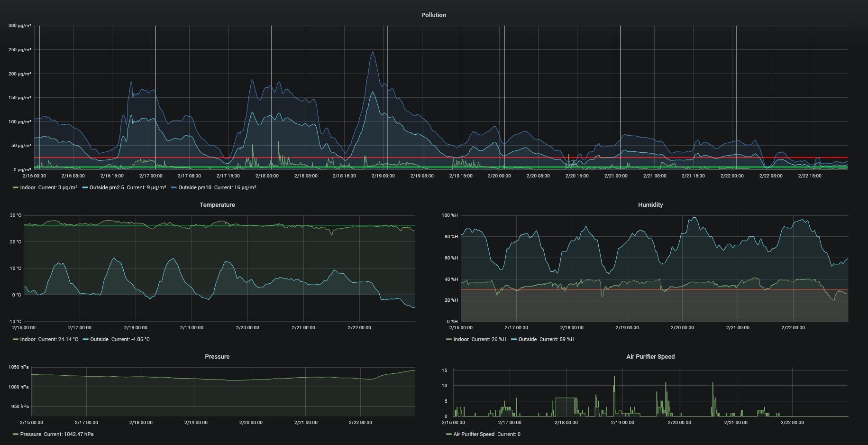Open color picker for Air Purifier Speed swatch
The height and width of the screenshot is (445, 868).
point(449,435)
